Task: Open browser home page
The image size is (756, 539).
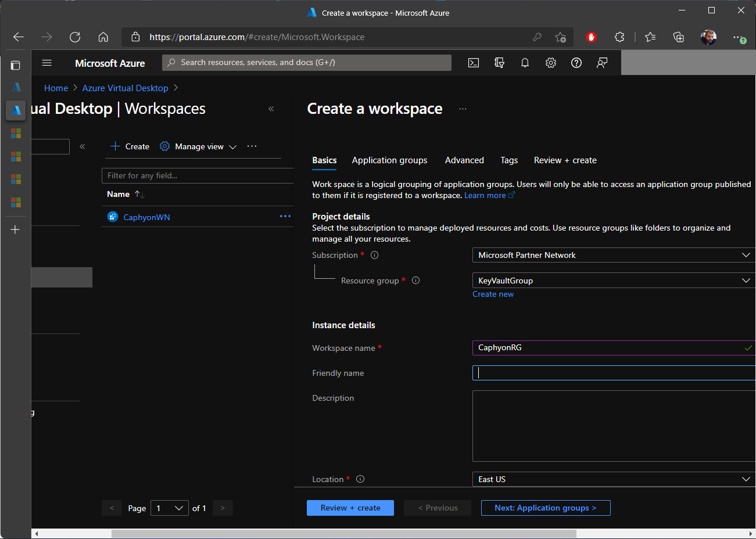Action: 103,37
